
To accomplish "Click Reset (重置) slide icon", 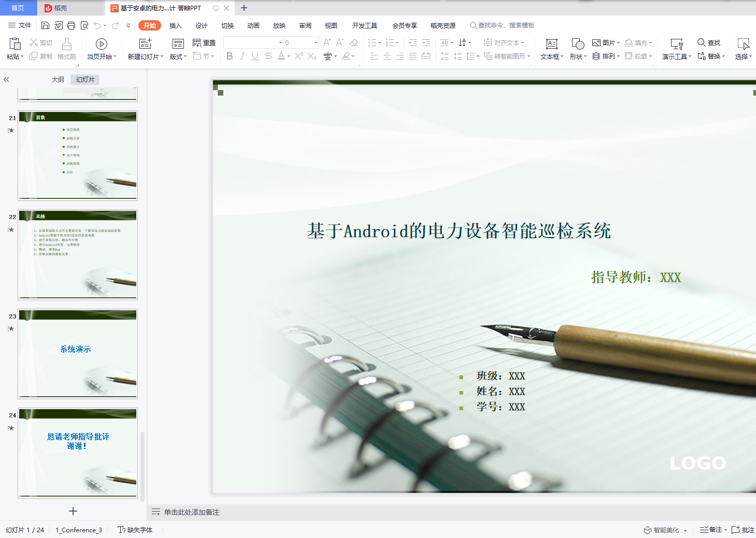I will click(204, 42).
